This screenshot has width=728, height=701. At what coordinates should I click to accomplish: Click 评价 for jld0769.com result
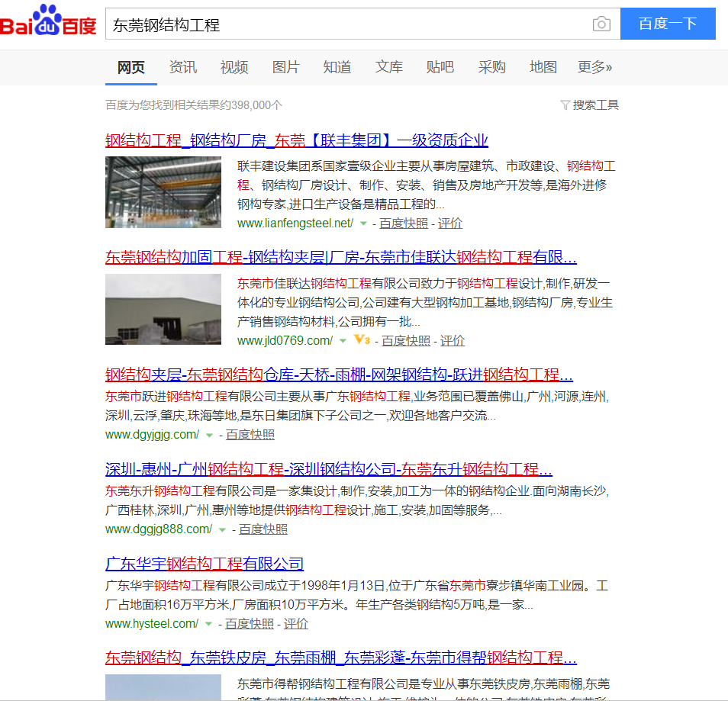click(x=453, y=341)
